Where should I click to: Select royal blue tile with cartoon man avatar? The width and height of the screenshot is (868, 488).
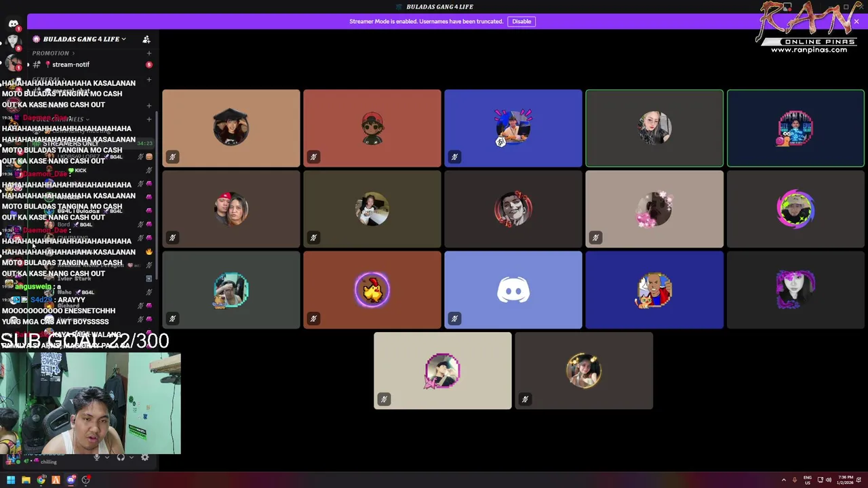[654, 289]
